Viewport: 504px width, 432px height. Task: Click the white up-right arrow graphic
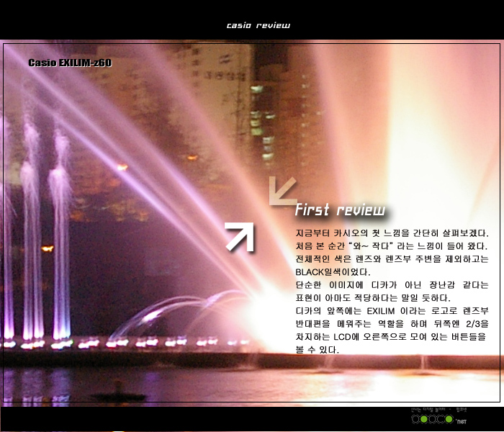[240, 237]
